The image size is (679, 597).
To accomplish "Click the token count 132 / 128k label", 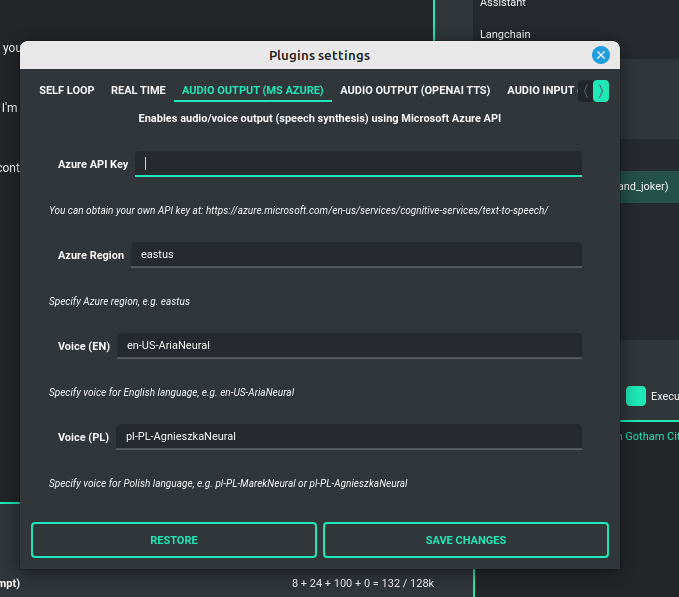I will [362, 582].
